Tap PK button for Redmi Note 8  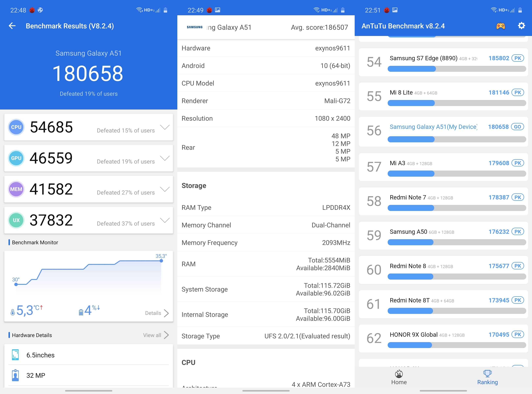[x=518, y=266]
